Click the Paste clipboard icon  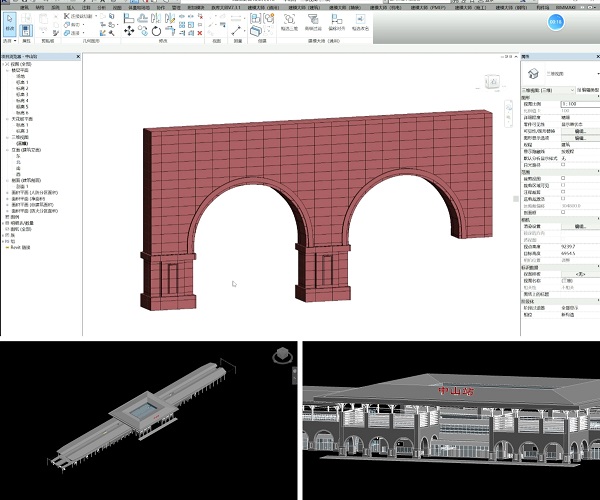pyautogui.click(x=43, y=19)
